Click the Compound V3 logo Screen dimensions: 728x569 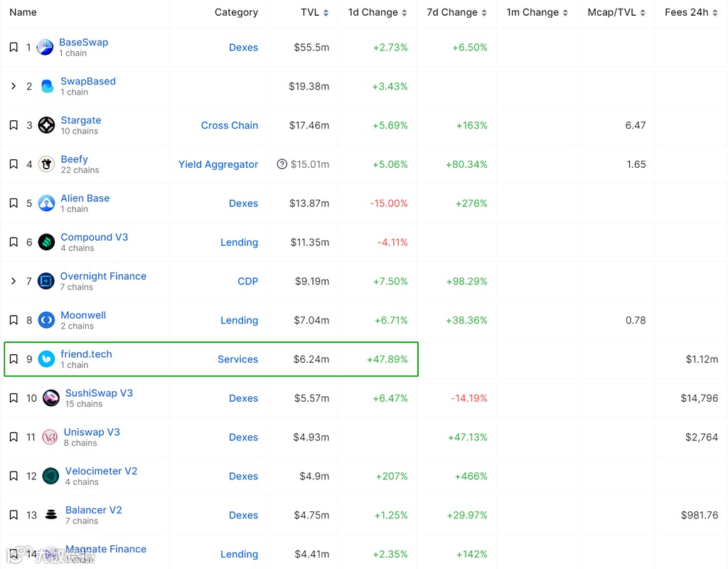(x=46, y=243)
